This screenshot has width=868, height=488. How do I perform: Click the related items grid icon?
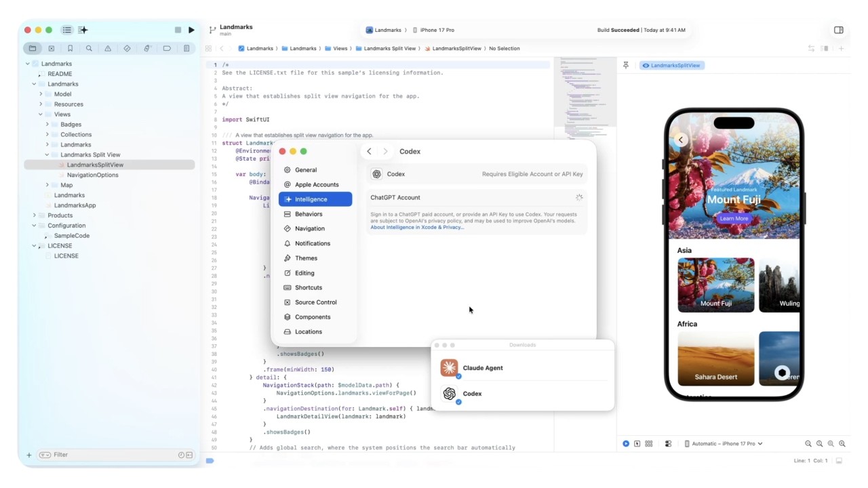210,49
